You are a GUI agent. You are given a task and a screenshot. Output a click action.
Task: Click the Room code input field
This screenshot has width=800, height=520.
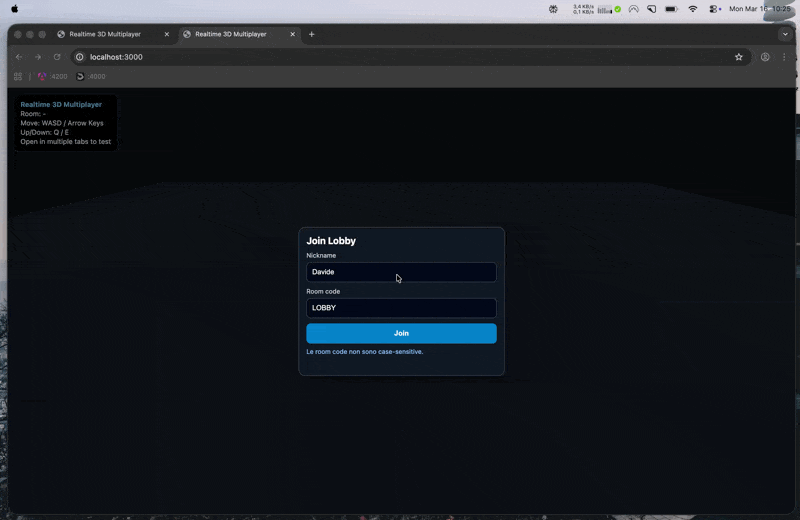pos(401,308)
